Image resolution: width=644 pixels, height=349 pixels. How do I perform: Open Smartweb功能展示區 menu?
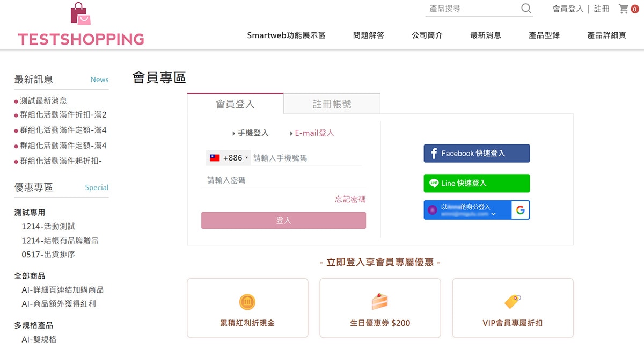(286, 35)
